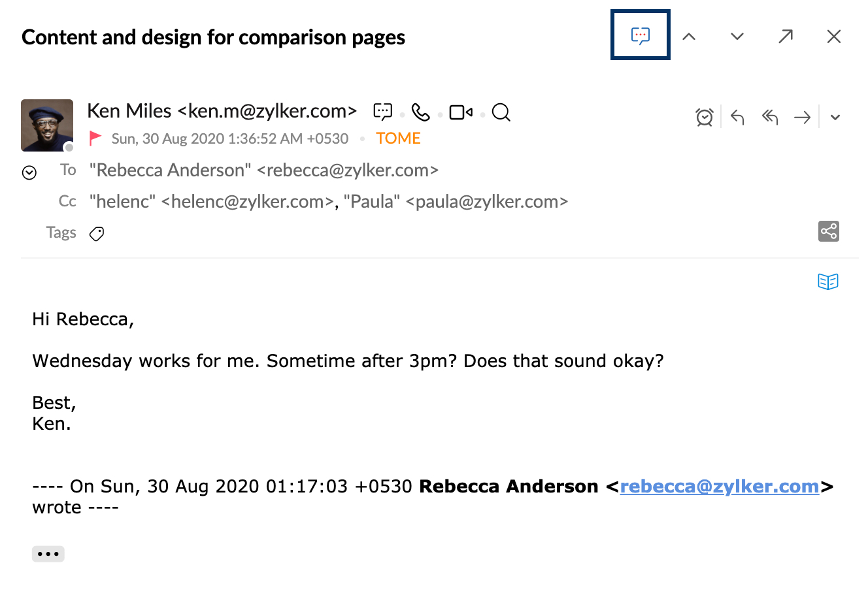The width and height of the screenshot is (868, 597).
Task: Forward this email
Action: tap(802, 118)
